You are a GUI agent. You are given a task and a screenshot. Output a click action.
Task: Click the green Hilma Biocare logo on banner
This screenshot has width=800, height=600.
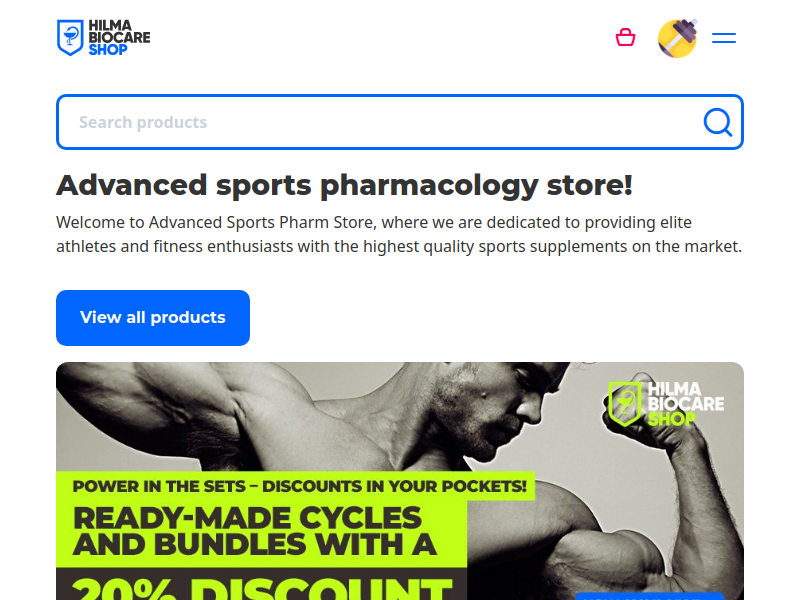tap(666, 404)
